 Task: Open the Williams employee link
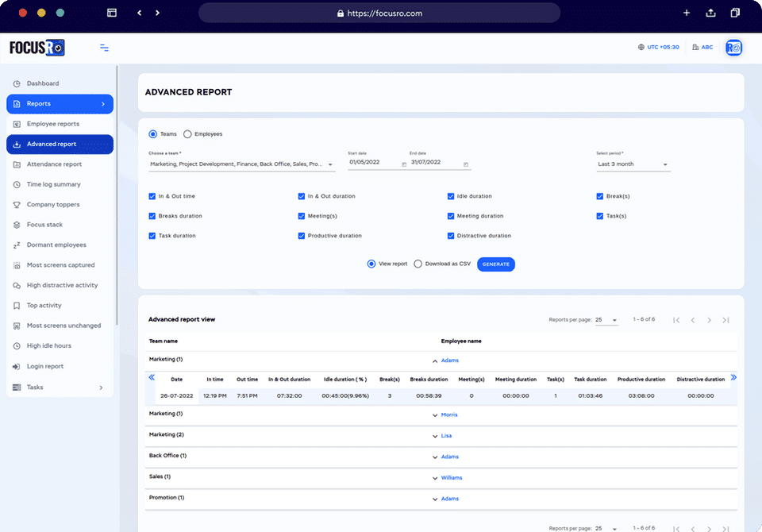452,478
